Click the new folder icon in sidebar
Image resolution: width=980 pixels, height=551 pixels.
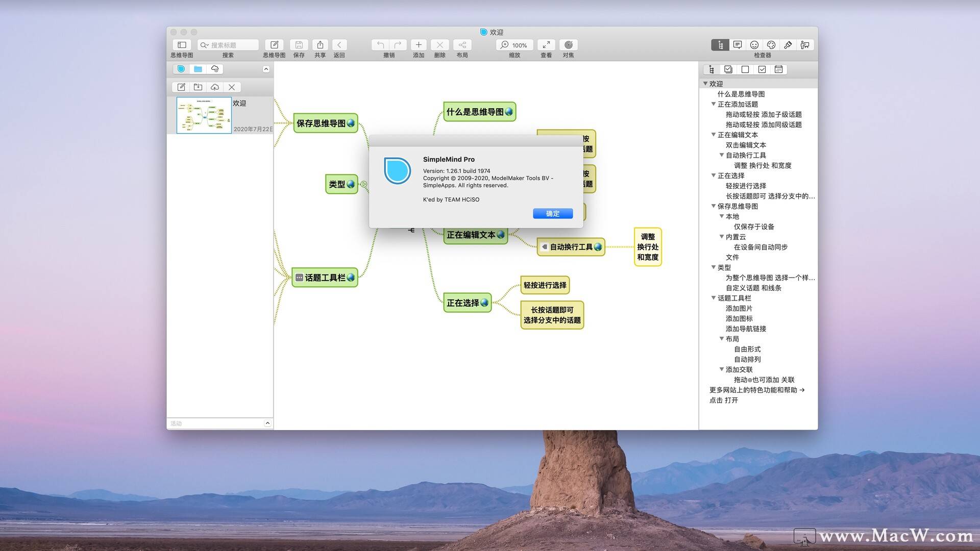(198, 87)
